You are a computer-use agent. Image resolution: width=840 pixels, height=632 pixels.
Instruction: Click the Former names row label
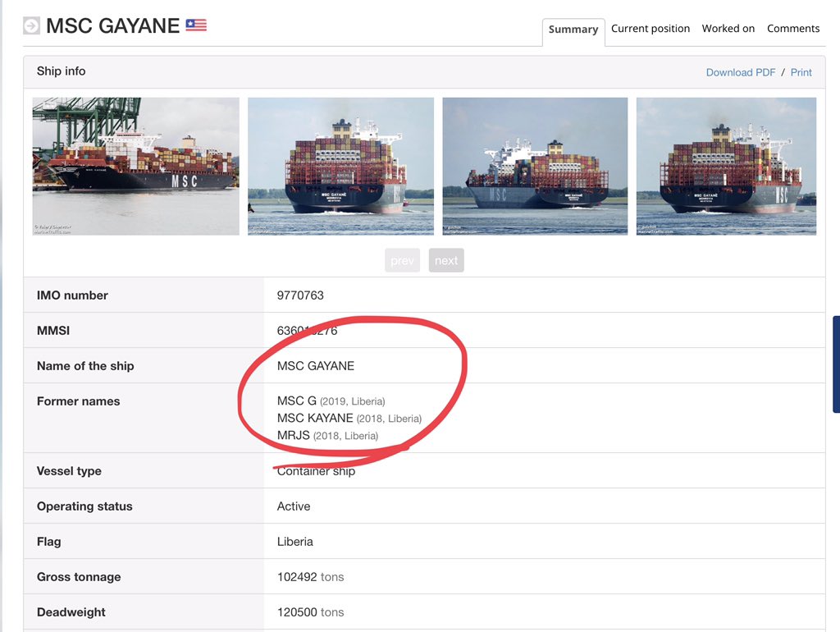point(78,401)
